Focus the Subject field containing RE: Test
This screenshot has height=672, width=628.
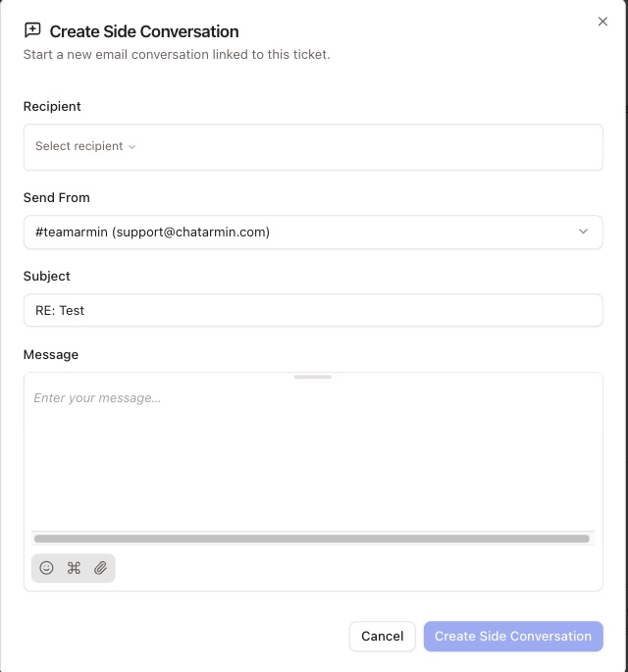pos(313,310)
